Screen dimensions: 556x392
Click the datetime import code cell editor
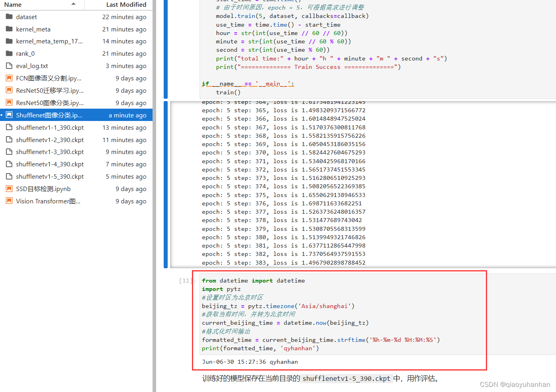377,314
